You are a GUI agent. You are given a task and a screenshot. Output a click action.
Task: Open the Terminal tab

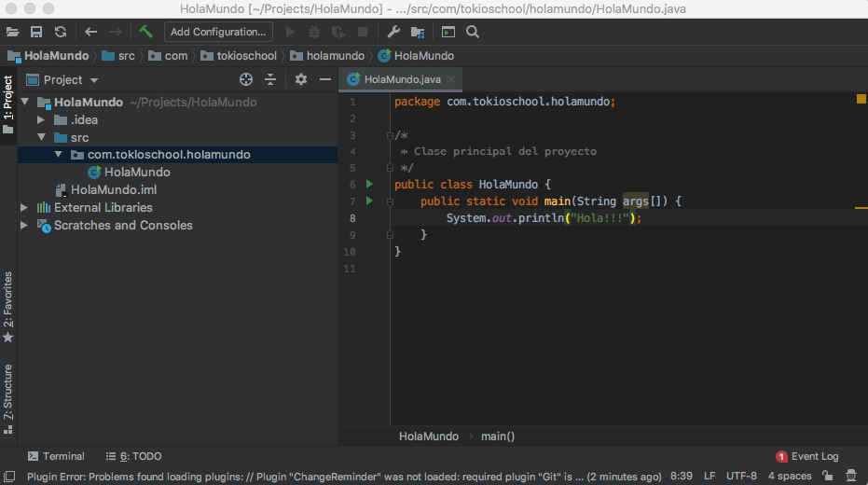56,456
